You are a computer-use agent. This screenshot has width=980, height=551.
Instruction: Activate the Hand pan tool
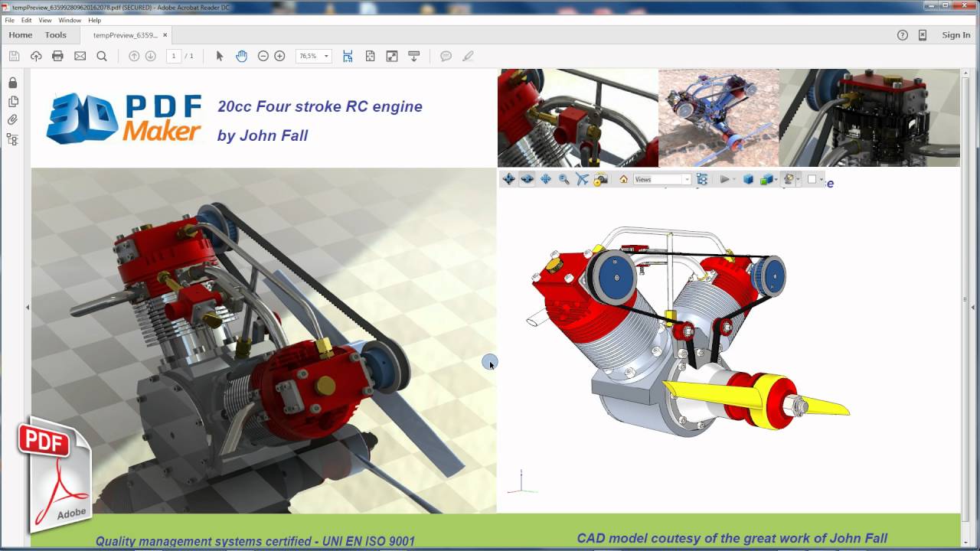[241, 56]
